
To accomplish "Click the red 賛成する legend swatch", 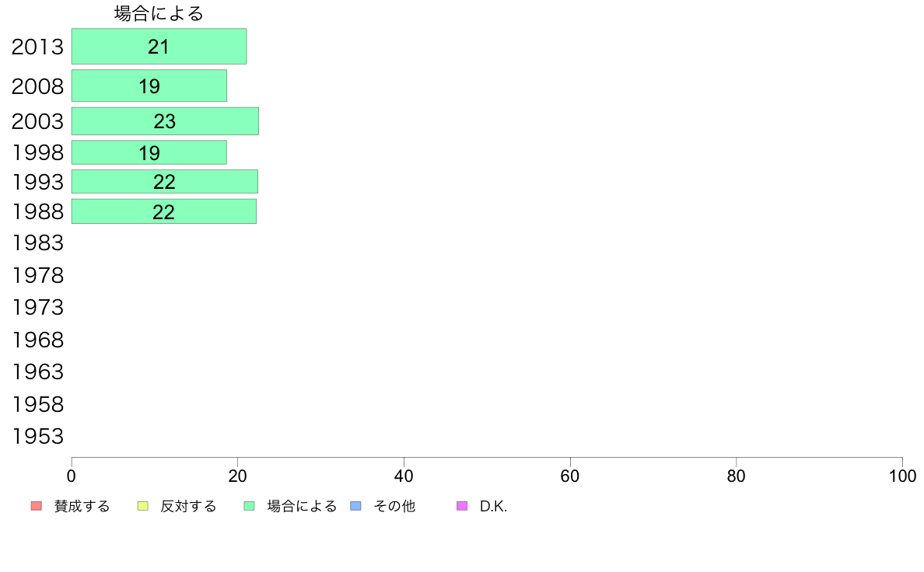I will [37, 506].
